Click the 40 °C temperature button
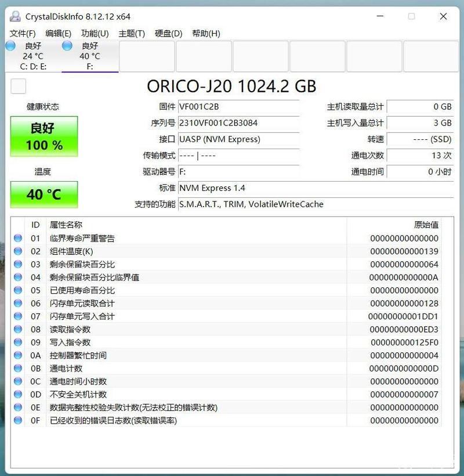Viewport: 464px width, 476px height. click(44, 194)
